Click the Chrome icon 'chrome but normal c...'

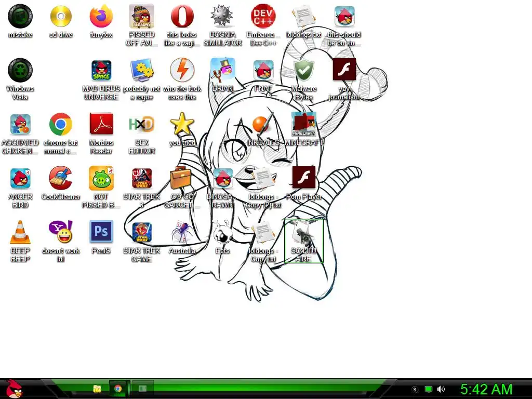(61, 124)
